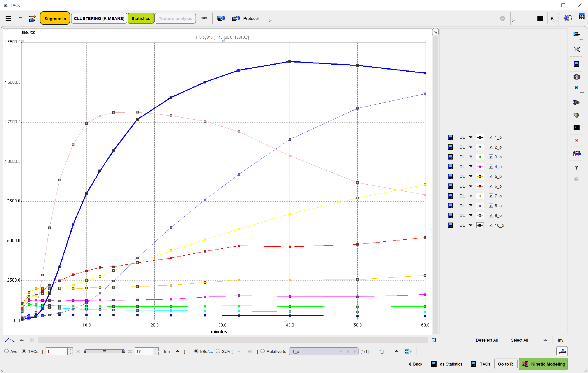The image size is (588, 373).
Task: Select the Relative to radio button
Action: tap(263, 351)
